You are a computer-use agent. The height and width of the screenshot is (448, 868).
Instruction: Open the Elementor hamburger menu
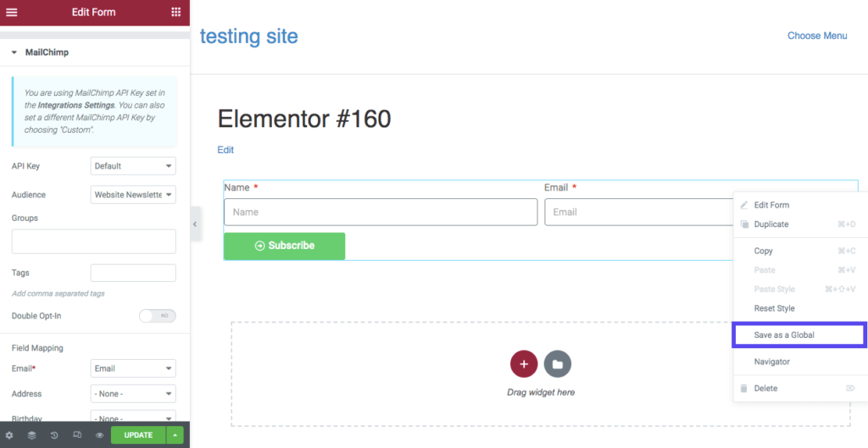(x=11, y=12)
